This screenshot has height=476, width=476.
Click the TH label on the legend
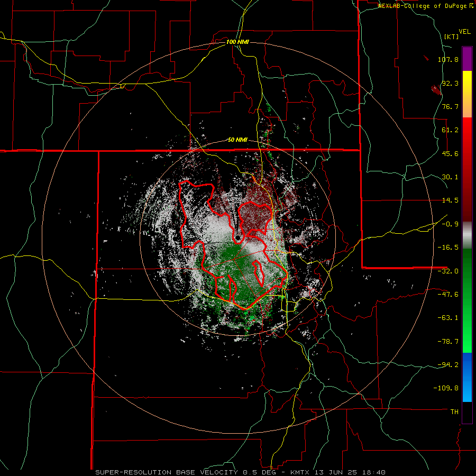tap(454, 412)
